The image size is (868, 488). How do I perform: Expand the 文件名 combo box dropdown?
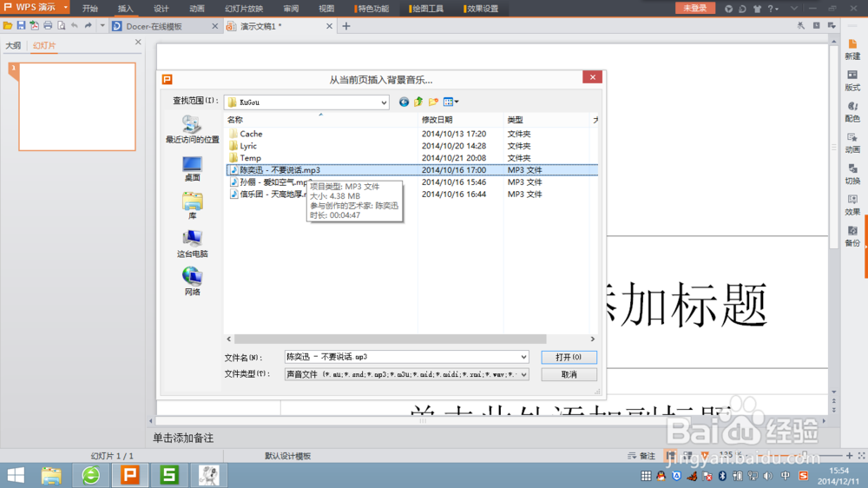coord(523,357)
